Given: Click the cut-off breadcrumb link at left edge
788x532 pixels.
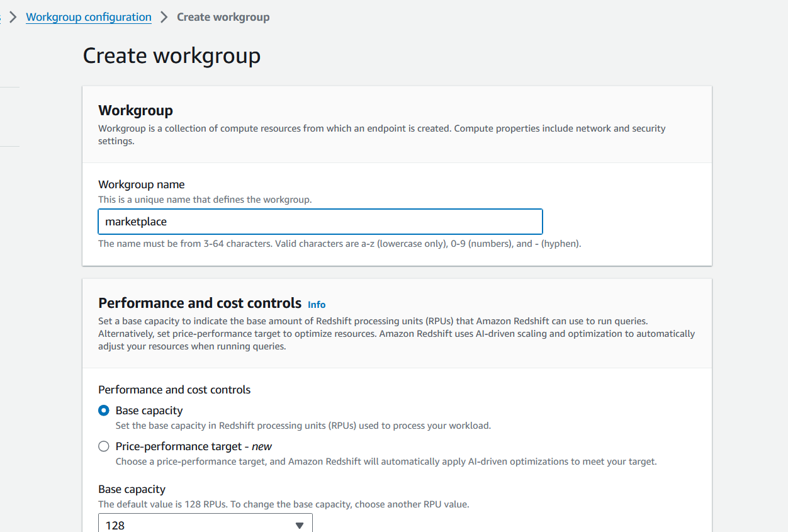Looking at the screenshot, I should coord(1,17).
